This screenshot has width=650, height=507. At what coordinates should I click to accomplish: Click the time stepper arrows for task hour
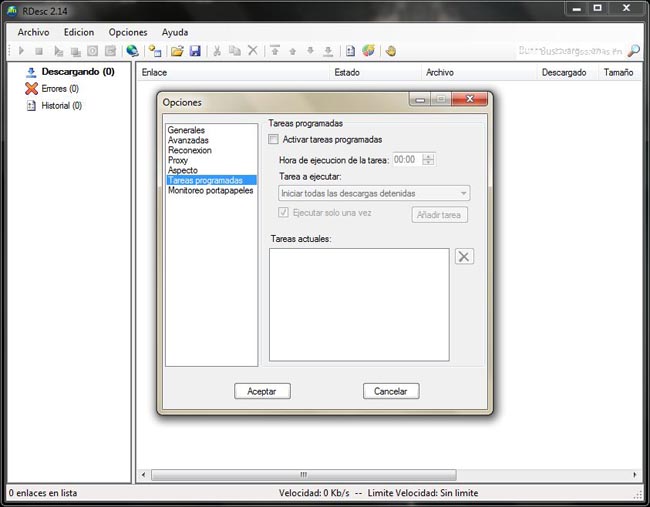coord(429,159)
